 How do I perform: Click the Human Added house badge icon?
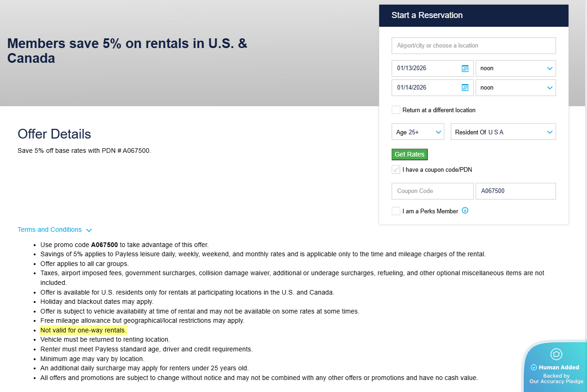[x=557, y=354]
